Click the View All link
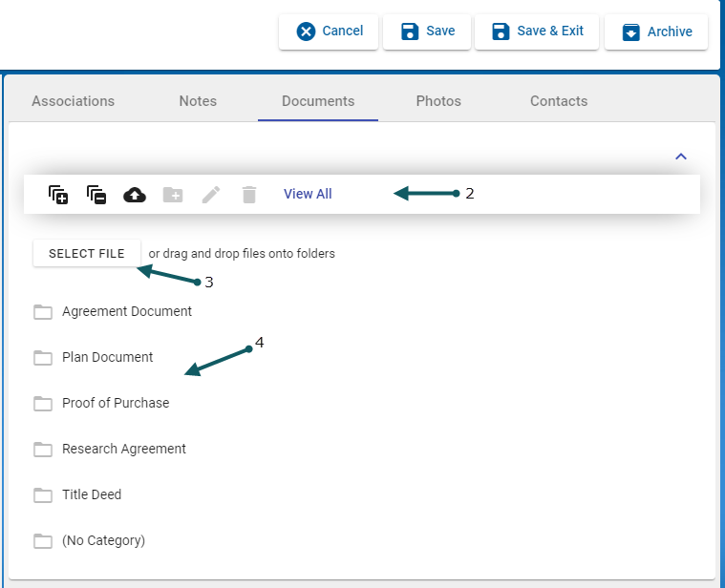Screen dimensions: 725x588 click(308, 194)
